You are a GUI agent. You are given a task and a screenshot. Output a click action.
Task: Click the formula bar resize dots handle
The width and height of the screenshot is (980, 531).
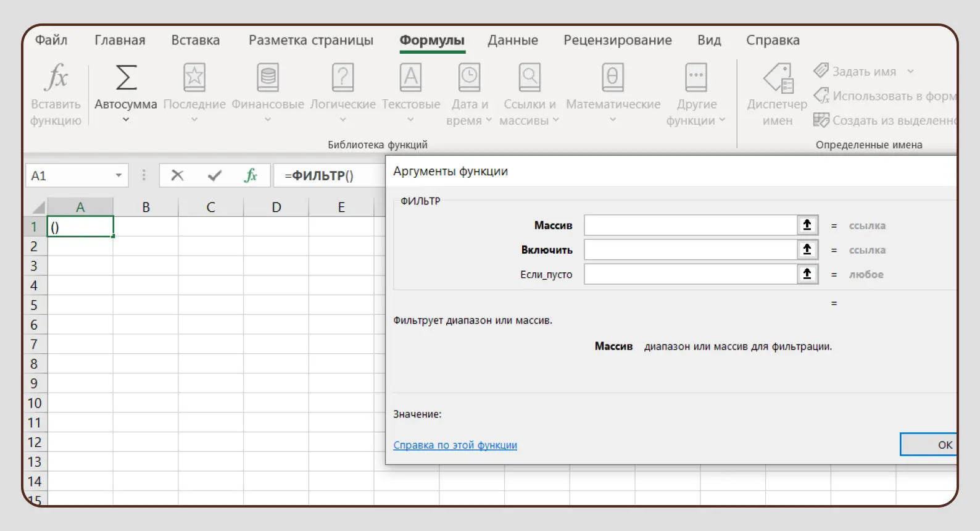tap(144, 175)
